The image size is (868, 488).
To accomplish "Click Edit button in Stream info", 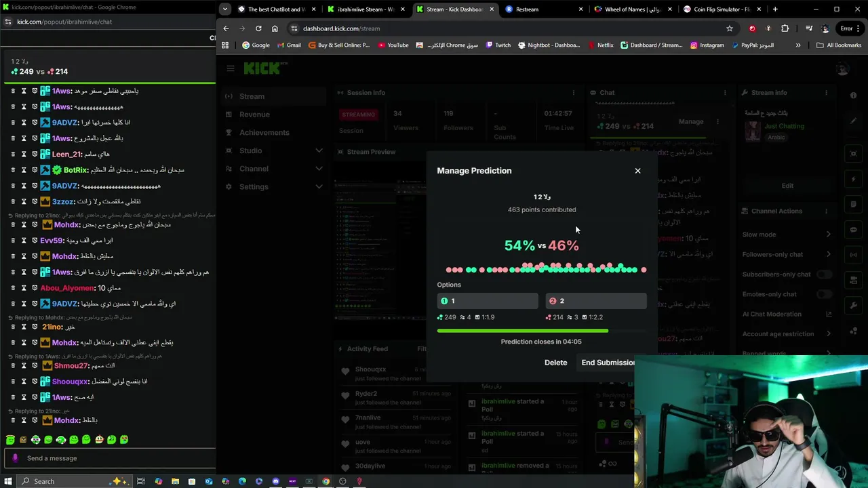I will pos(787,186).
